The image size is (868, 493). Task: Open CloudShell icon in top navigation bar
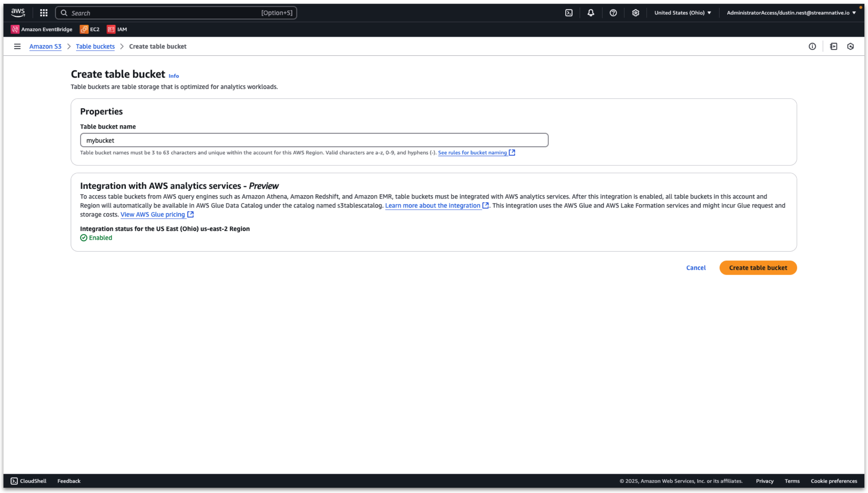click(x=569, y=13)
